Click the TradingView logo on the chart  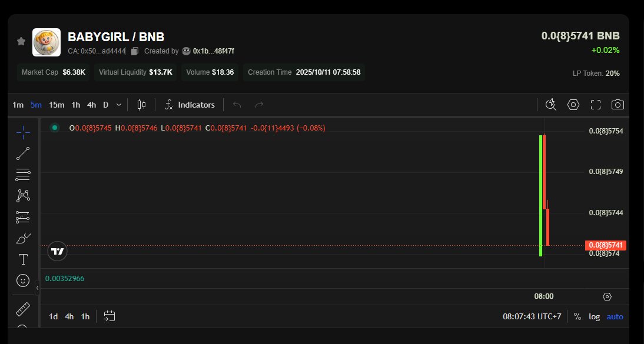click(58, 251)
